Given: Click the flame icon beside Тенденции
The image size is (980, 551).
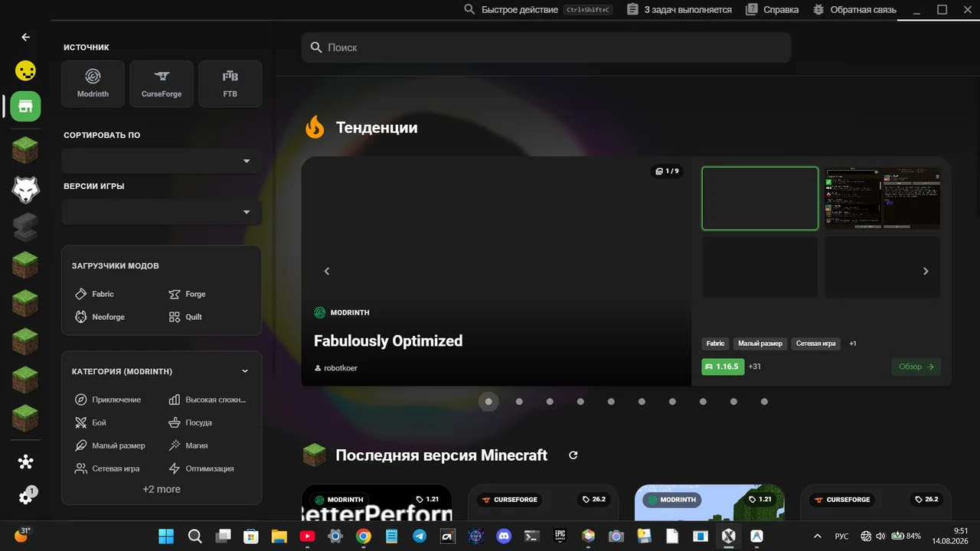Looking at the screenshot, I should (x=315, y=127).
